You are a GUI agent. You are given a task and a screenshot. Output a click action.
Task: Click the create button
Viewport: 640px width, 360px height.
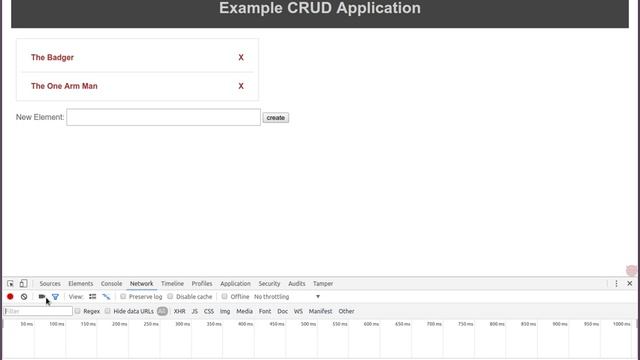tap(276, 118)
